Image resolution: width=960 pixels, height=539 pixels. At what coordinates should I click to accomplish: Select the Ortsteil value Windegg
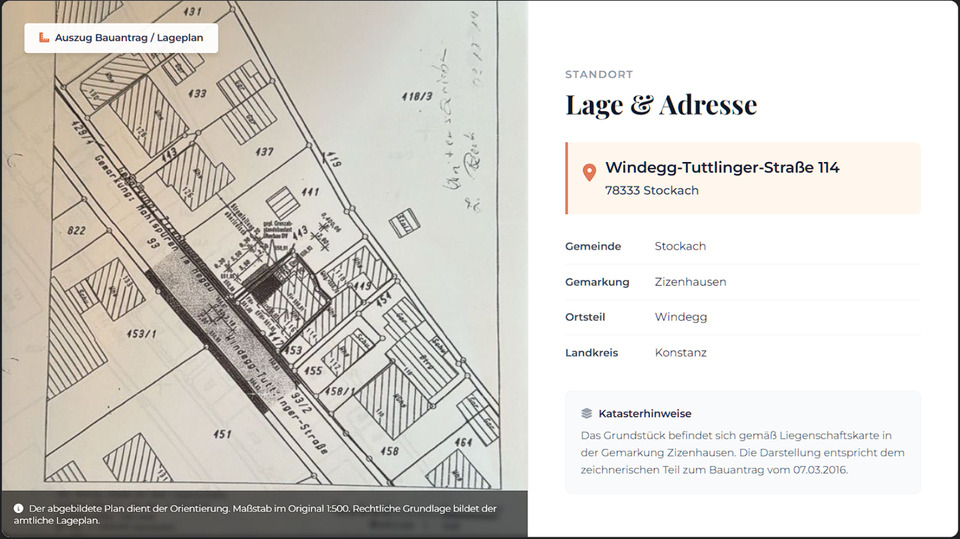click(x=680, y=317)
